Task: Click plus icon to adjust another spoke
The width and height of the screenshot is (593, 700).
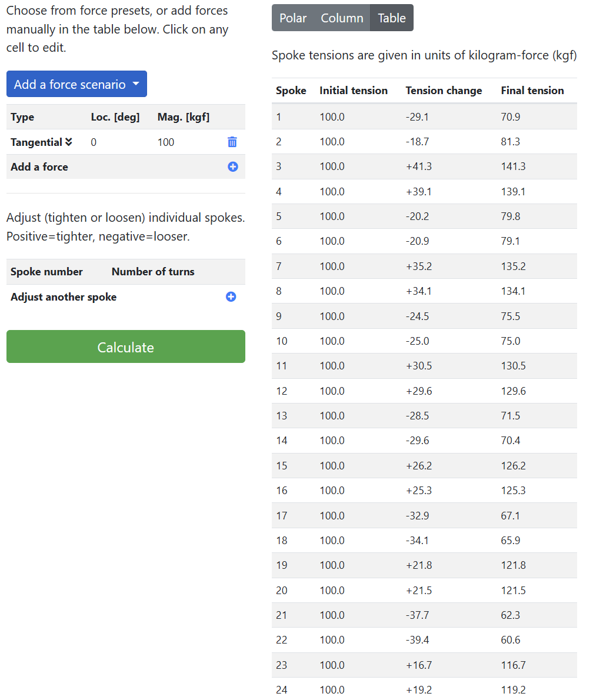Action: tap(231, 297)
